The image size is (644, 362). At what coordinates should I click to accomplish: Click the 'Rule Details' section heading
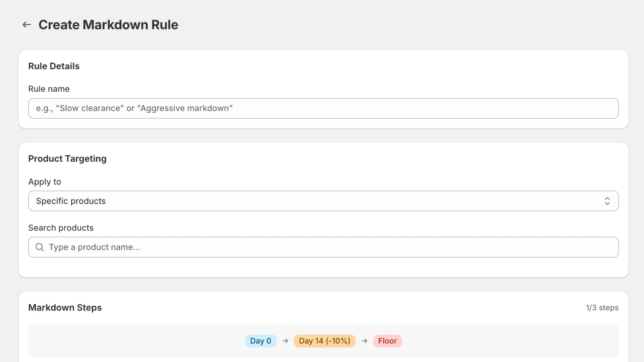tap(54, 66)
